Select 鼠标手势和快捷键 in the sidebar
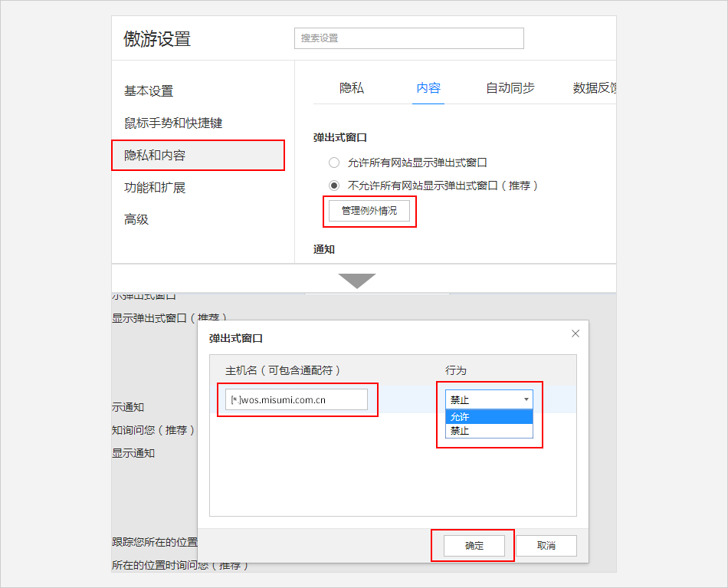Image resolution: width=728 pixels, height=588 pixels. pos(173,123)
